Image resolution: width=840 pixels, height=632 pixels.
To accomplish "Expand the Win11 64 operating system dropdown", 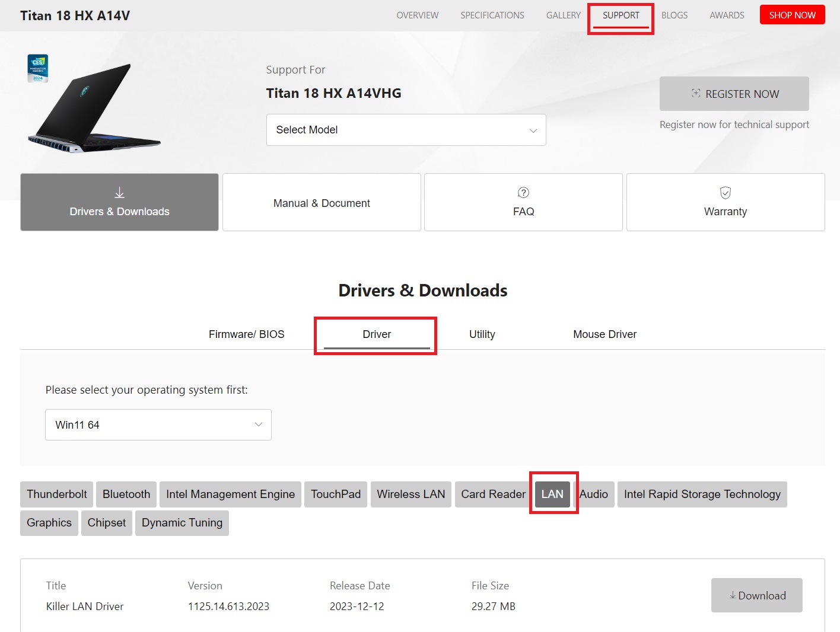I will click(x=158, y=424).
